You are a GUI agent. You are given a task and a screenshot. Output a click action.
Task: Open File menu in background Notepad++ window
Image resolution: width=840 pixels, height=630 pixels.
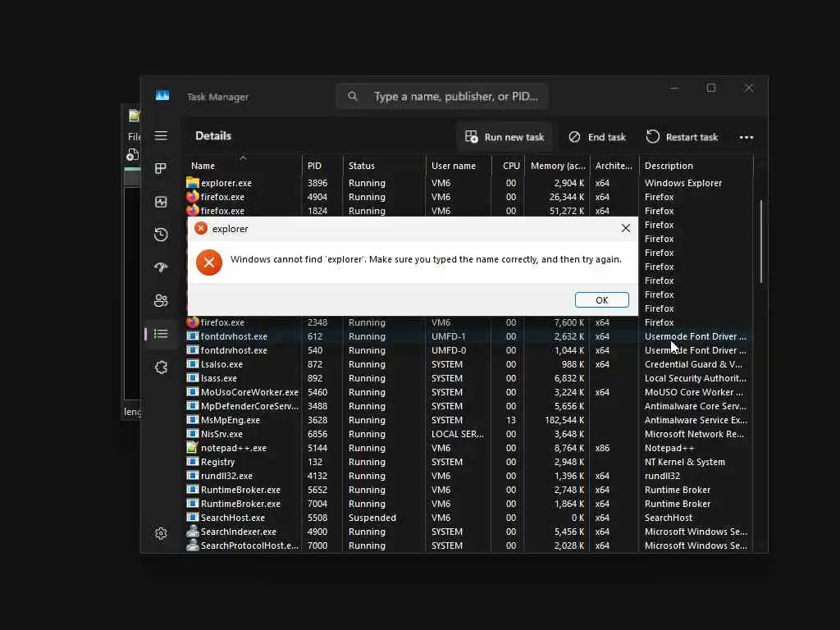click(134, 137)
